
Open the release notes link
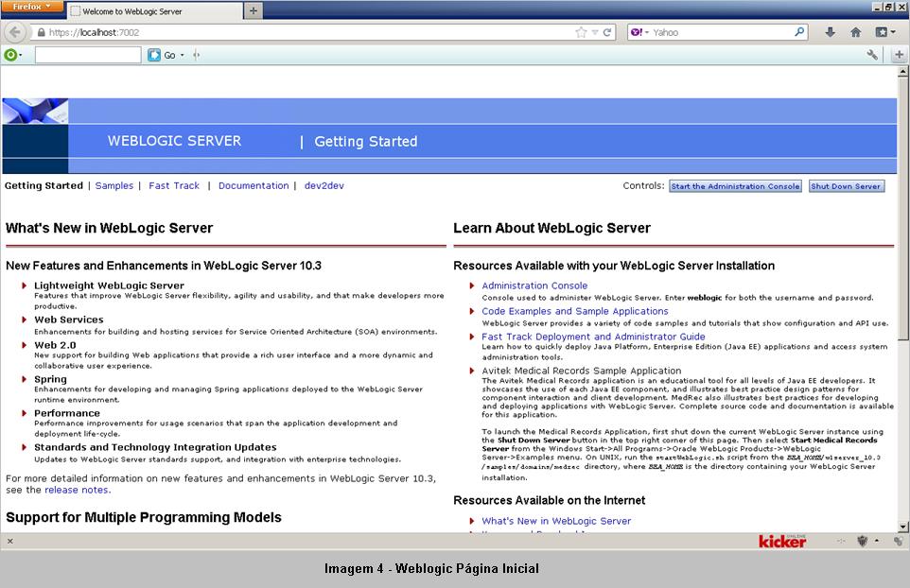76,490
